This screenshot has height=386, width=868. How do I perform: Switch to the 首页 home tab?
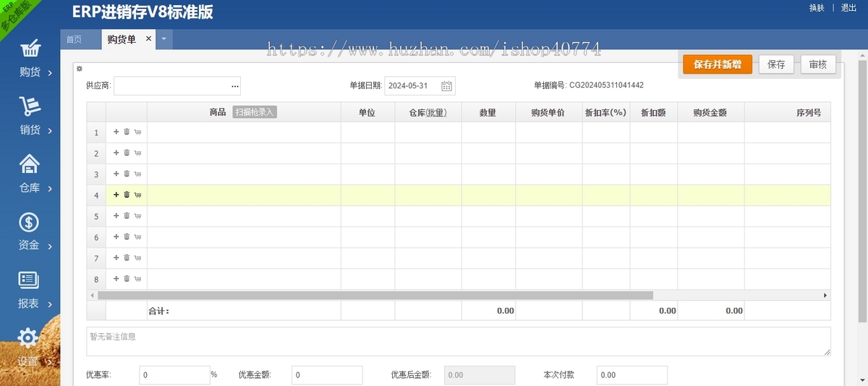[74, 40]
